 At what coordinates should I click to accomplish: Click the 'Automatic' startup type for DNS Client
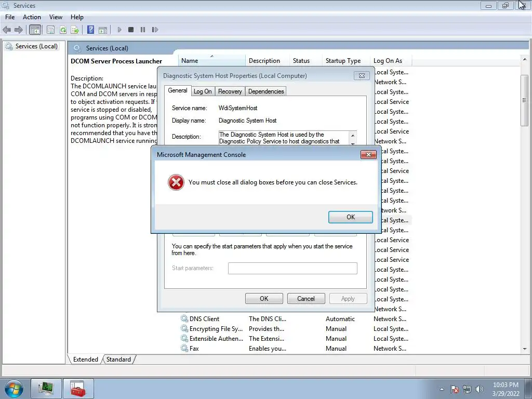pyautogui.click(x=340, y=319)
